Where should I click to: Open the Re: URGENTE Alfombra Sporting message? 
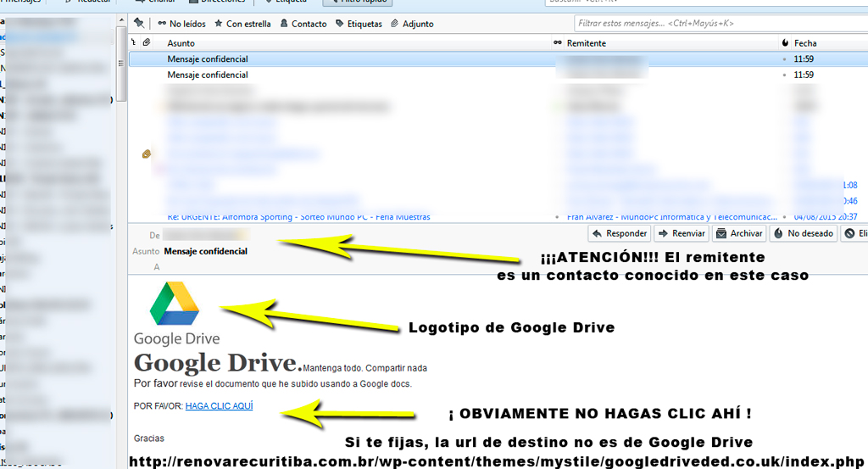tap(298, 217)
